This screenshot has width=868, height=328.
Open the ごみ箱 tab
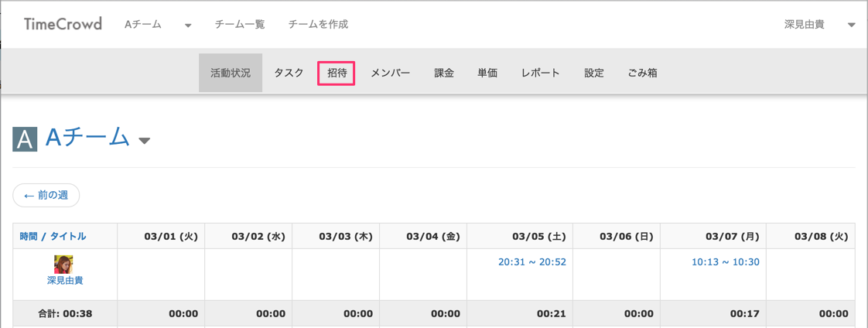[x=642, y=73]
